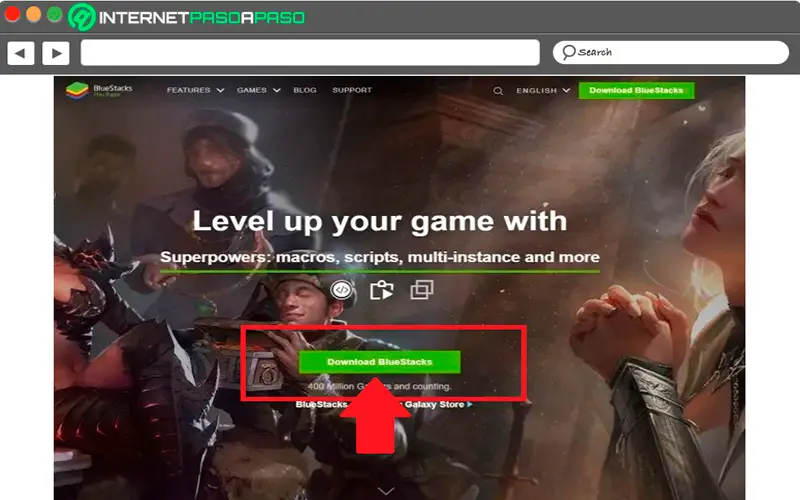800x500 pixels.
Task: Open the BlueStacks logo home link
Action: [x=99, y=90]
